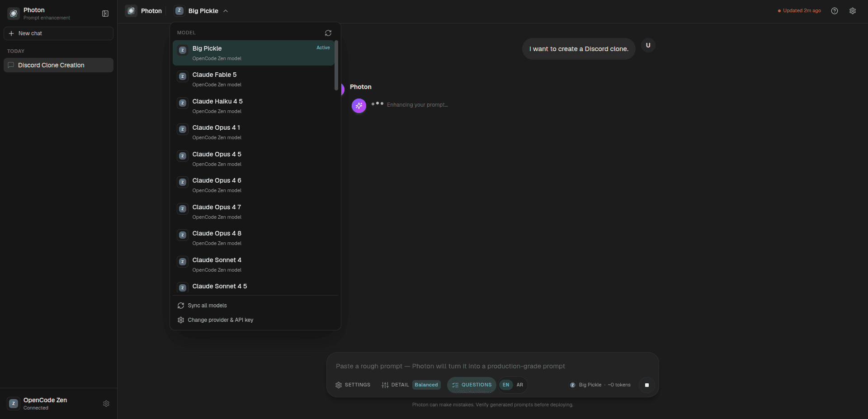Click the chat bubble icon beside Discord Clone Creation
Viewport: 868px width, 419px height.
click(x=11, y=65)
